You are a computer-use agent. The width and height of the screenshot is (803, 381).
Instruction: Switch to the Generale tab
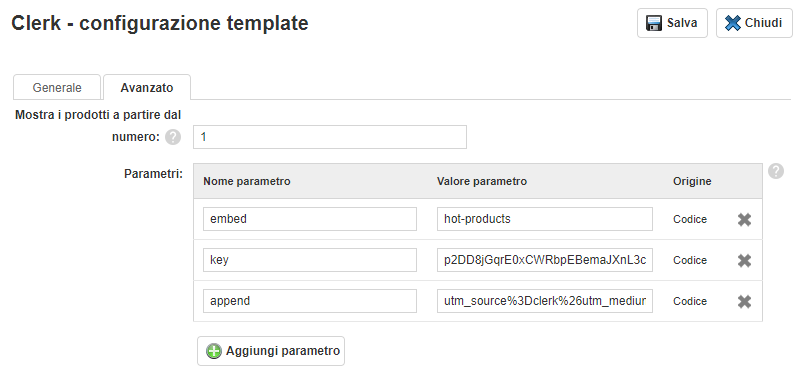[57, 88]
